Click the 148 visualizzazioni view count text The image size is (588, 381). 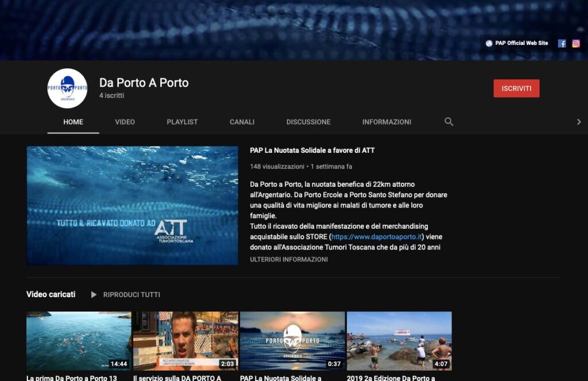coord(277,166)
